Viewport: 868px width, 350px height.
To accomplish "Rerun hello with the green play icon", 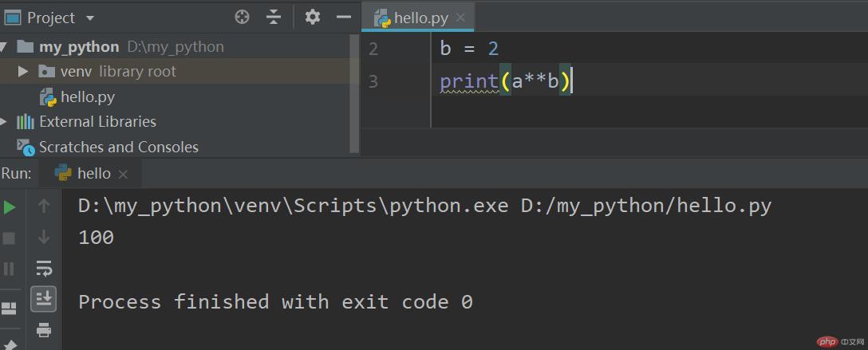I will [x=10, y=207].
